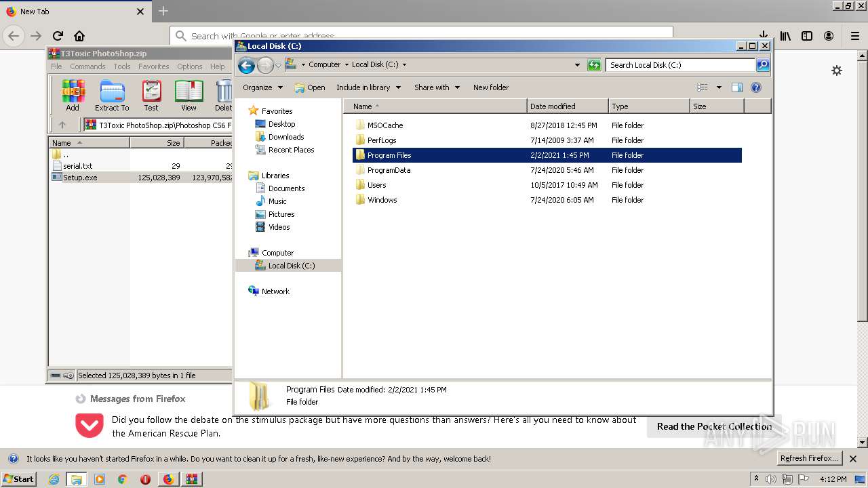
Task: Open Internet Explorer in taskbar
Action: coord(54,479)
